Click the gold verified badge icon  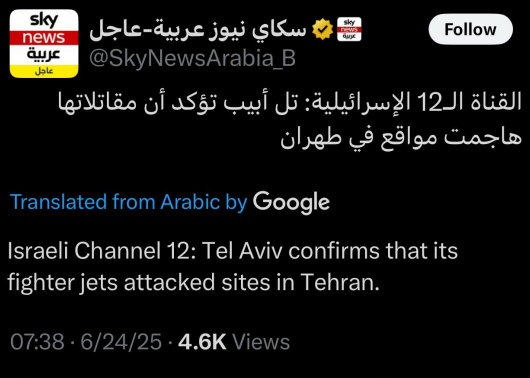coord(322,29)
